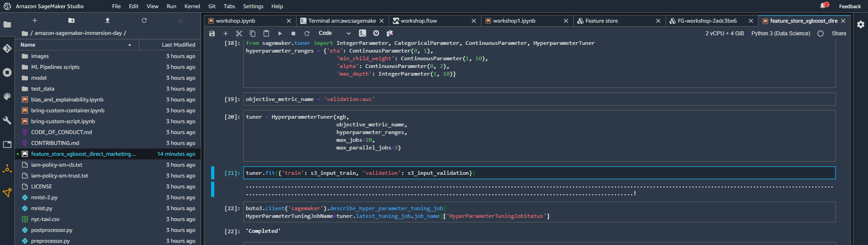Restart the kernel from the toolbar
This screenshot has width=868, height=245.
point(307,34)
